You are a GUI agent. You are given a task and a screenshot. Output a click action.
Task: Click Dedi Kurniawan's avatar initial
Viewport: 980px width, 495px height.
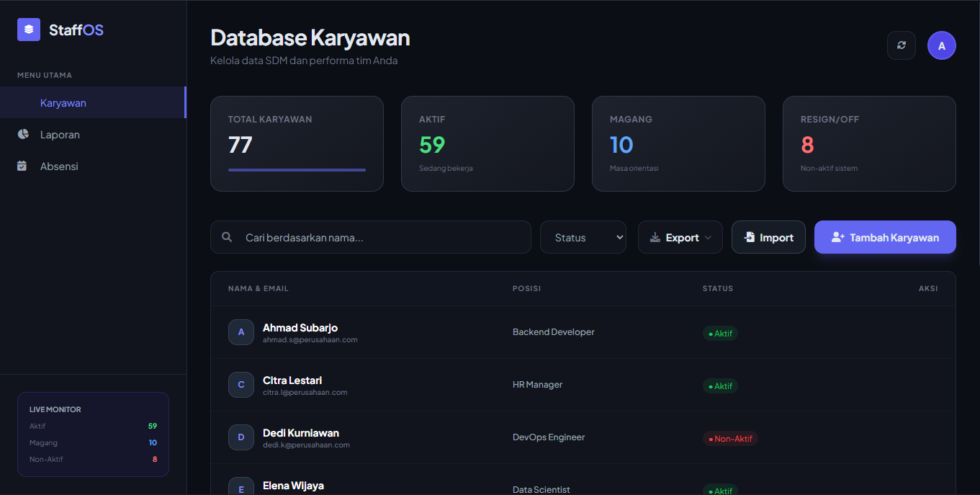pyautogui.click(x=241, y=437)
